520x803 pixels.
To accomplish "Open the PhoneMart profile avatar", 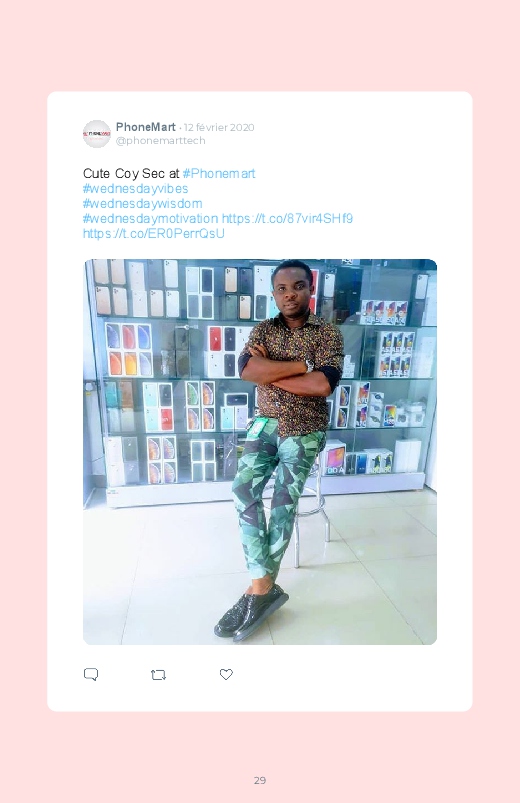I will (97, 134).
